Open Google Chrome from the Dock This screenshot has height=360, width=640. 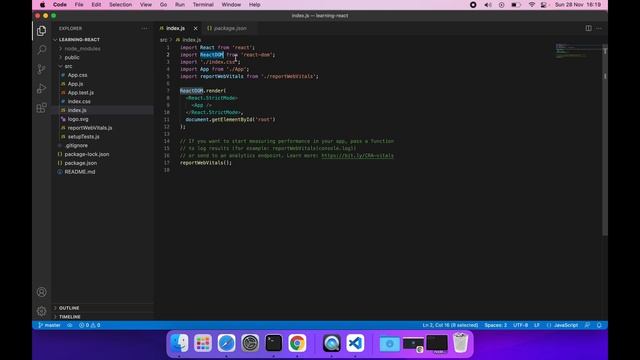(x=297, y=343)
